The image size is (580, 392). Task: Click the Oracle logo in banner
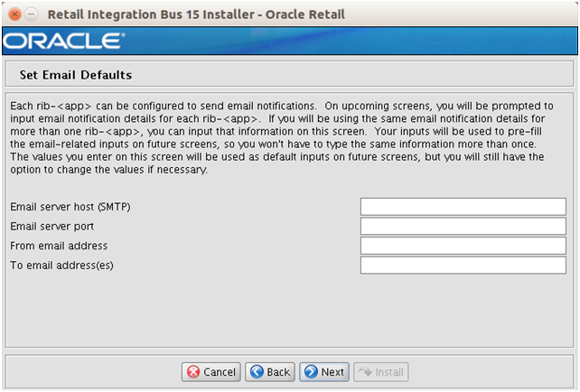[x=63, y=41]
